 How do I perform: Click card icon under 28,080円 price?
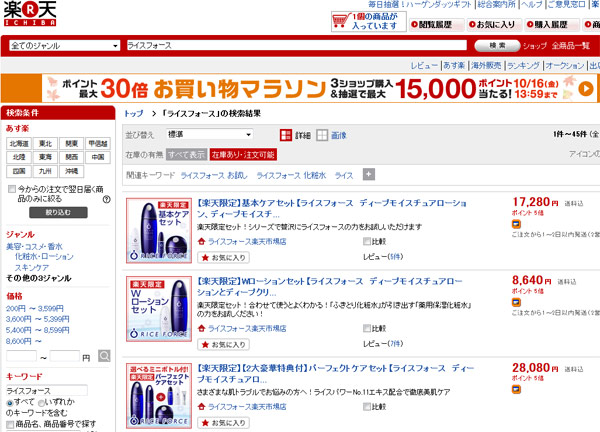coord(516,390)
